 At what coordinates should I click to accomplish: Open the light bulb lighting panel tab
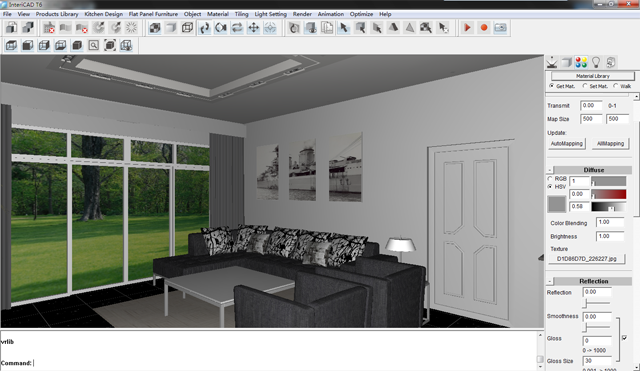pyautogui.click(x=596, y=62)
